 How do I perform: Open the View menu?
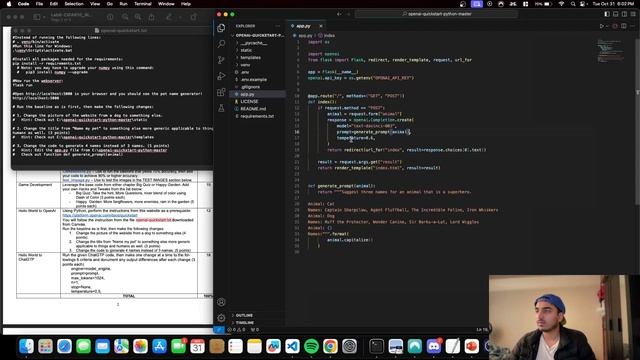tap(95, 4)
